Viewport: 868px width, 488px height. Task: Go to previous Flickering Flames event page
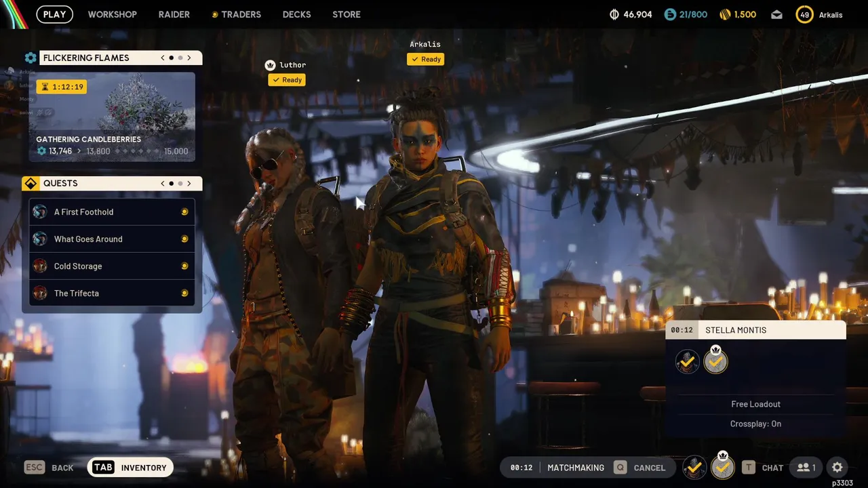tap(163, 58)
